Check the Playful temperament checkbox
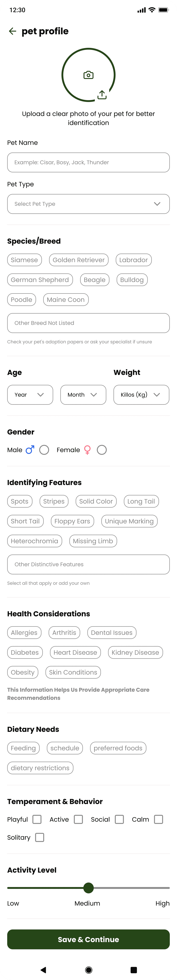The height and width of the screenshot is (980, 177). tap(37, 819)
